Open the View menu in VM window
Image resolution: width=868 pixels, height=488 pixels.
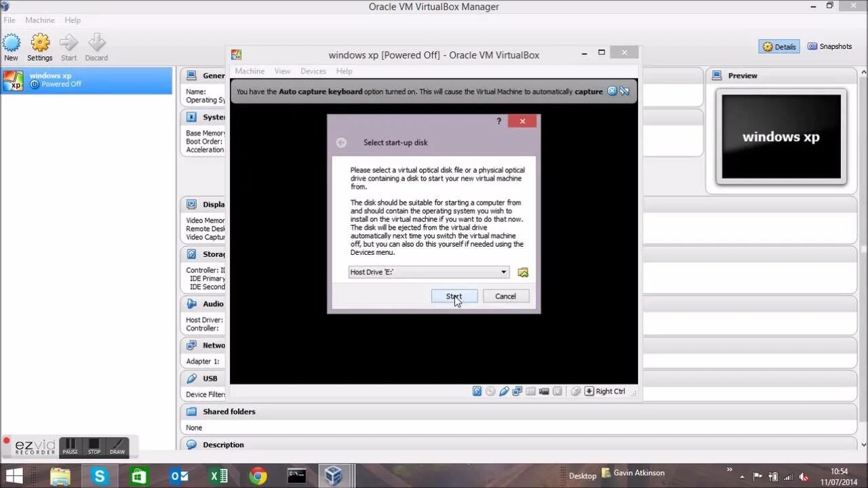282,71
